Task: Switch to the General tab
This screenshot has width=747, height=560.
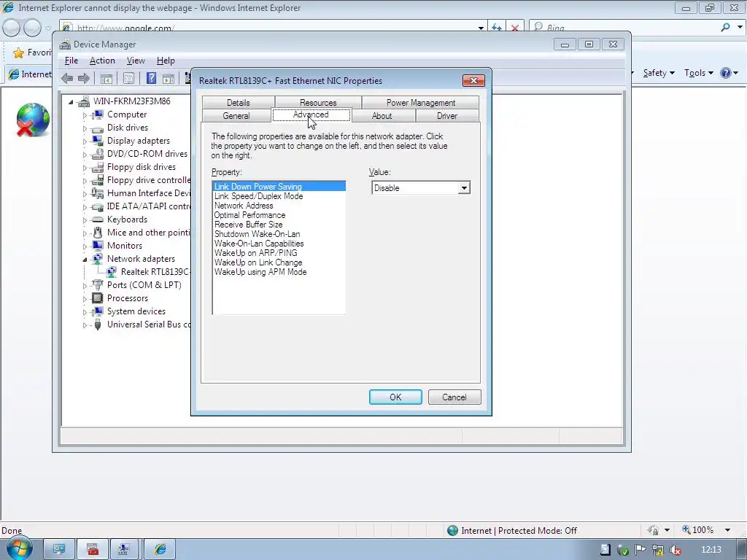Action: coord(236,116)
